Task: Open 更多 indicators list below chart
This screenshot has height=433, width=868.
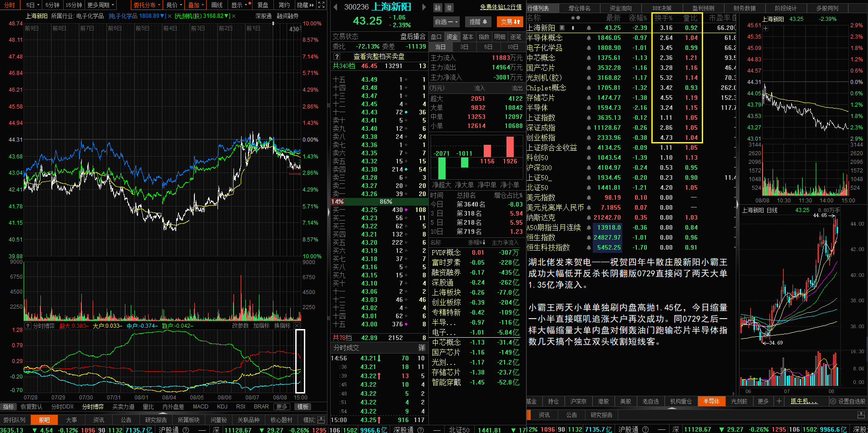Action: (282, 407)
